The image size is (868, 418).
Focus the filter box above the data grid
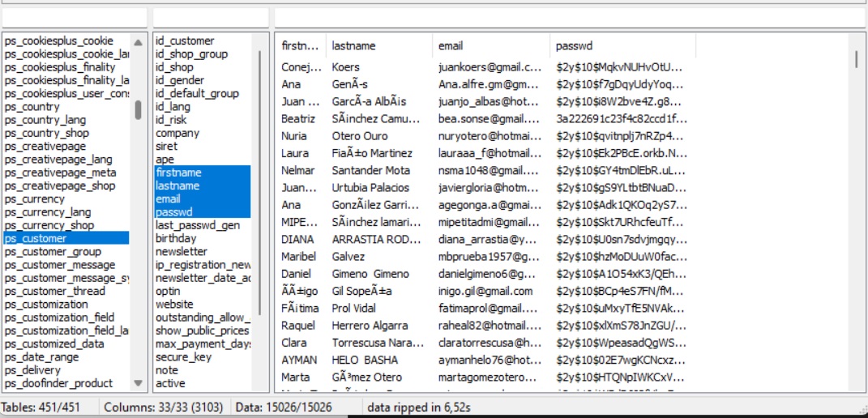point(571,17)
